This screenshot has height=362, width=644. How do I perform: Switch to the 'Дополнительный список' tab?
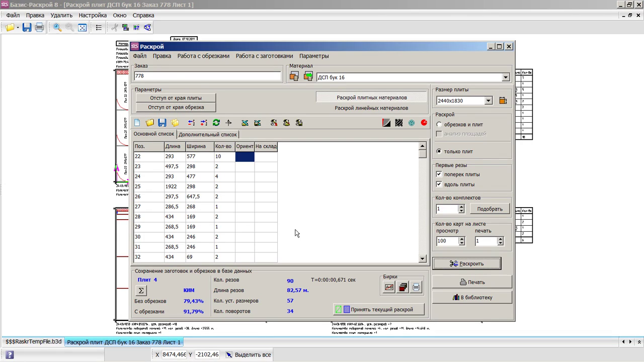207,135
